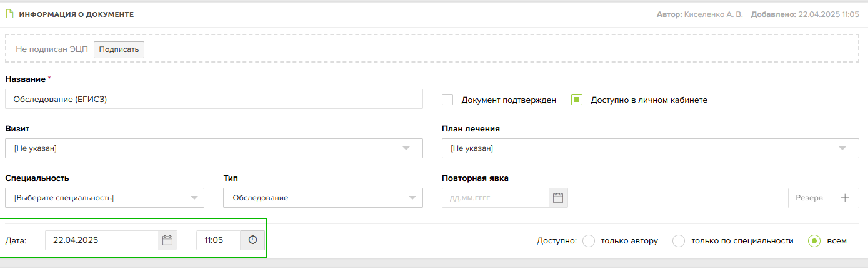The height and width of the screenshot is (271, 868).
Task: Select the только автору radio option
Action: [588, 241]
